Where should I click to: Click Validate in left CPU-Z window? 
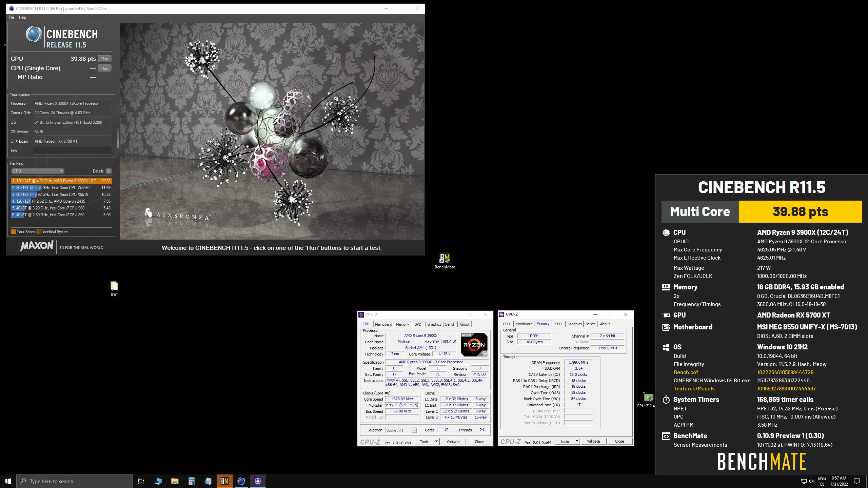453,442
